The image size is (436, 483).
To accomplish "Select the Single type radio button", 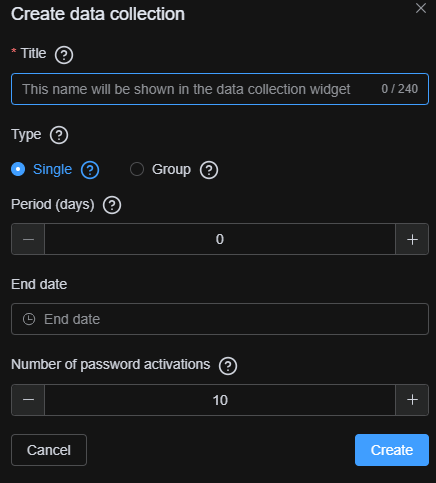I will click(x=18, y=169).
